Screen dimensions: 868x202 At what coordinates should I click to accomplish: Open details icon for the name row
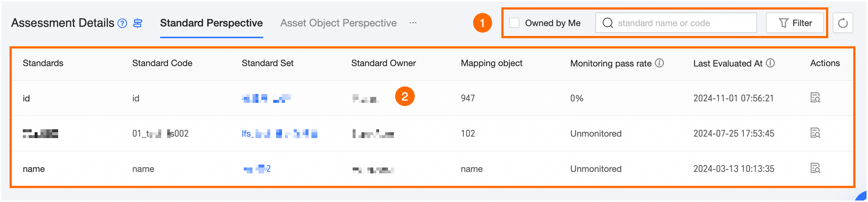pyautogui.click(x=815, y=168)
